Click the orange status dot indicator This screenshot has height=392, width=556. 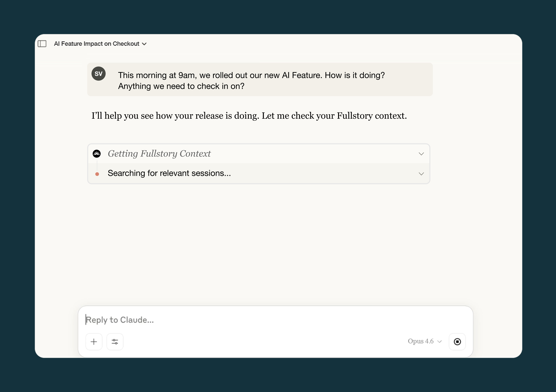point(97,174)
